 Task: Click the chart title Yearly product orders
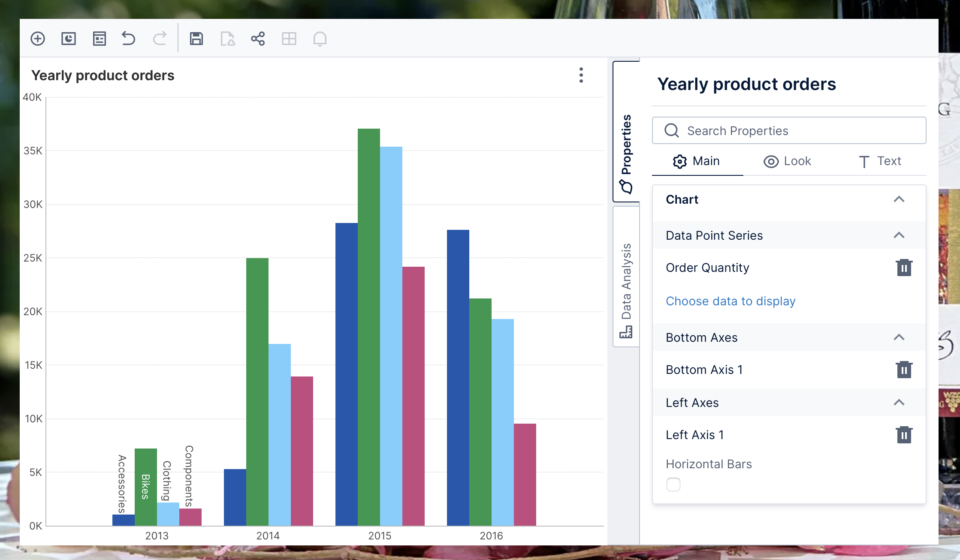103,75
